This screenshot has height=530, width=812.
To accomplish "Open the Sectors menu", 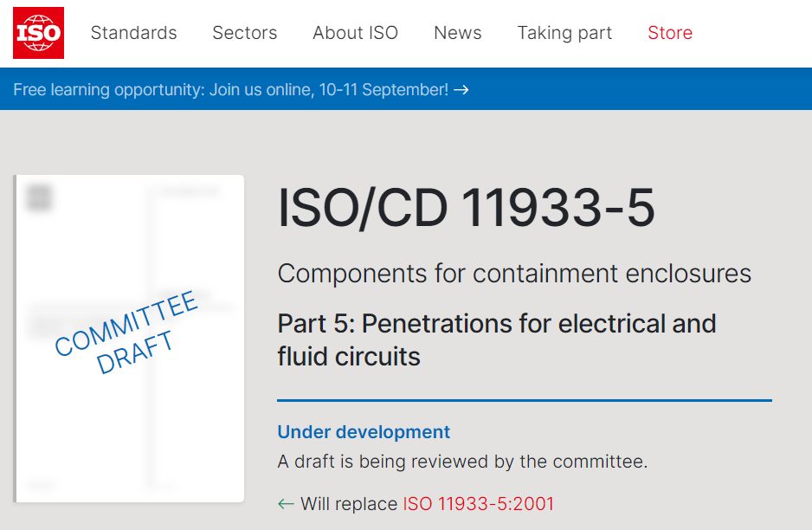I will tap(244, 33).
